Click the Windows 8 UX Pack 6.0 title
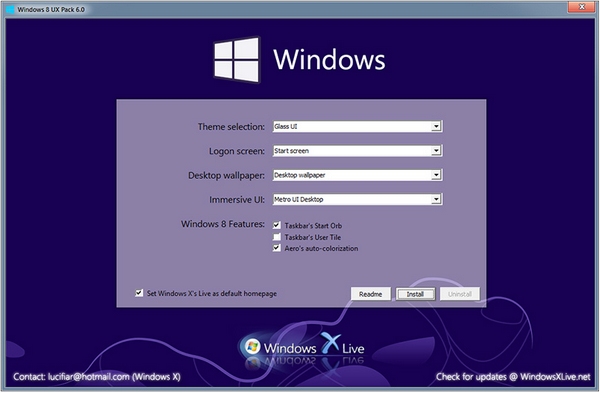 click(51, 10)
